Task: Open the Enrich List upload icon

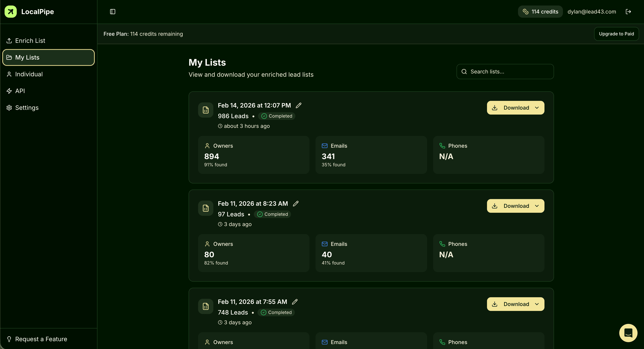Action: pos(9,41)
